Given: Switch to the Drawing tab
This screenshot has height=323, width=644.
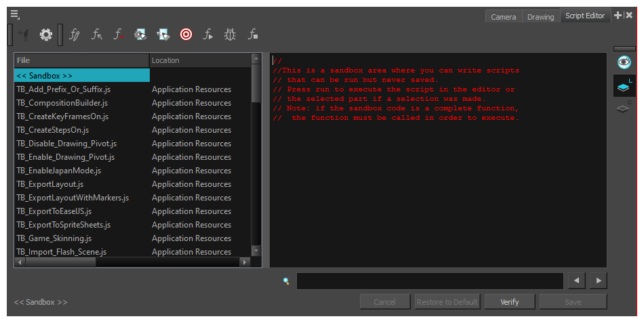Looking at the screenshot, I should point(540,17).
